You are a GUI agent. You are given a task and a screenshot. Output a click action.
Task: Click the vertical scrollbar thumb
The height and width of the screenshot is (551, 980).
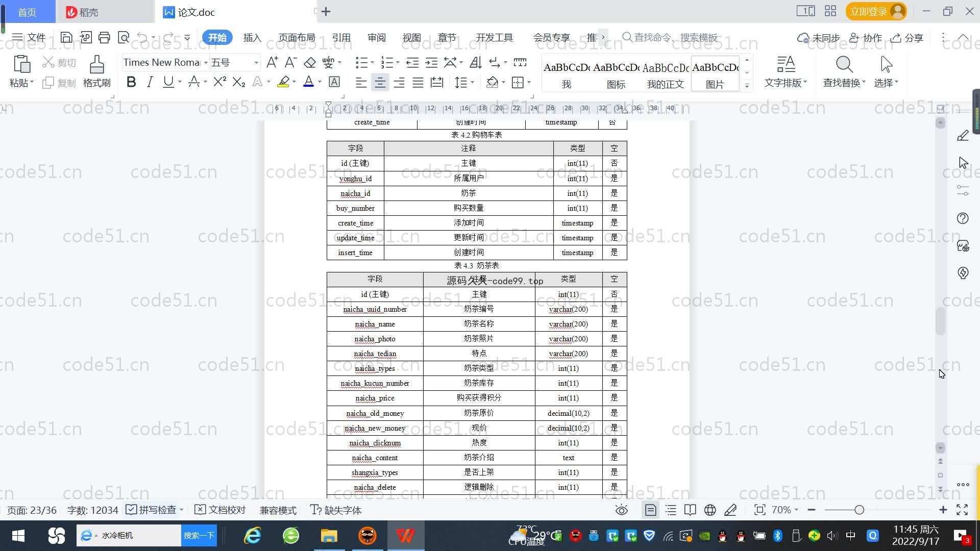pyautogui.click(x=941, y=321)
